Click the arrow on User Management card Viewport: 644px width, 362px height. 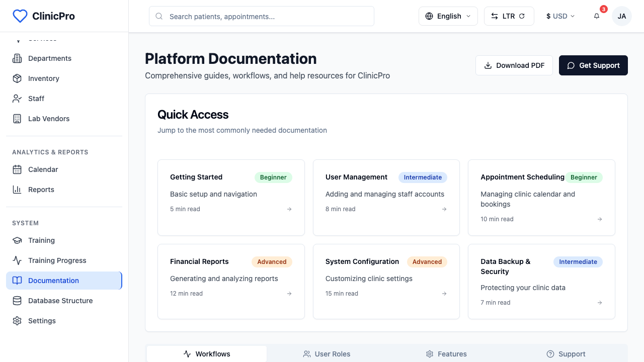click(444, 209)
